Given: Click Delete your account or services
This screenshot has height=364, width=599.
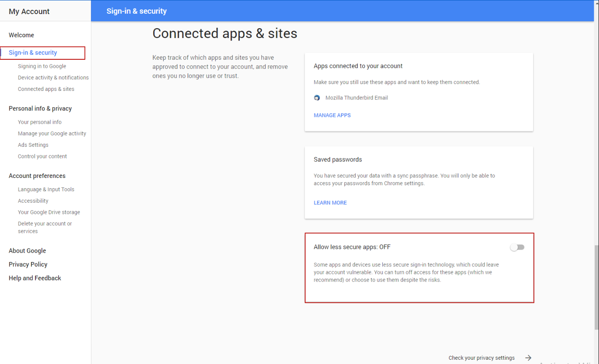Looking at the screenshot, I should click(44, 227).
